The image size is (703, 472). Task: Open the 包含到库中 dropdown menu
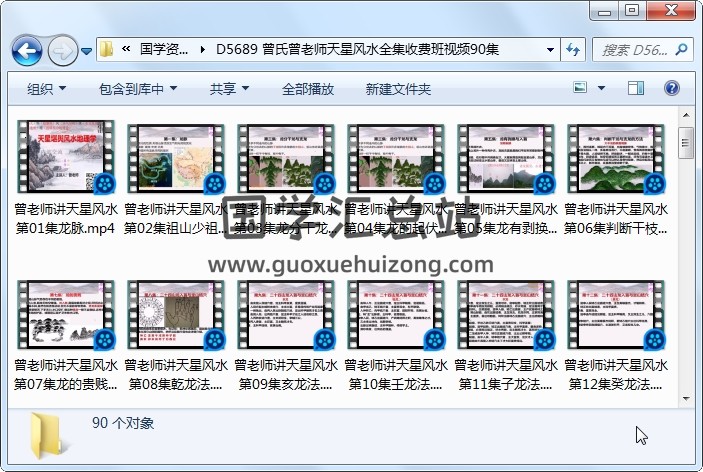(x=137, y=89)
